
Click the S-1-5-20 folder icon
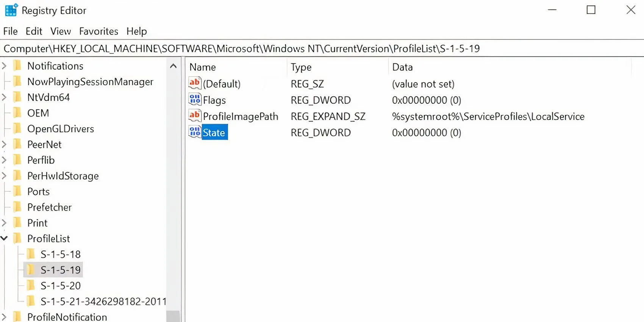tap(31, 286)
